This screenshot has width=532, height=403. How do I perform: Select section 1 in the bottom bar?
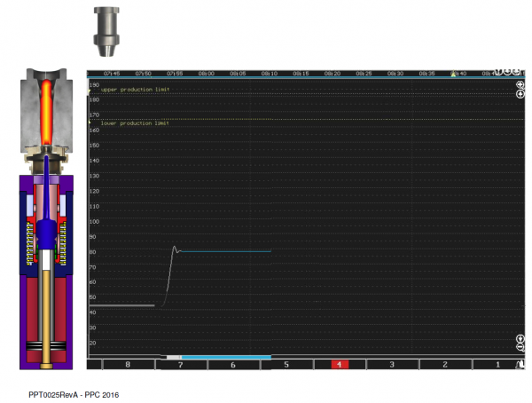[497, 365]
